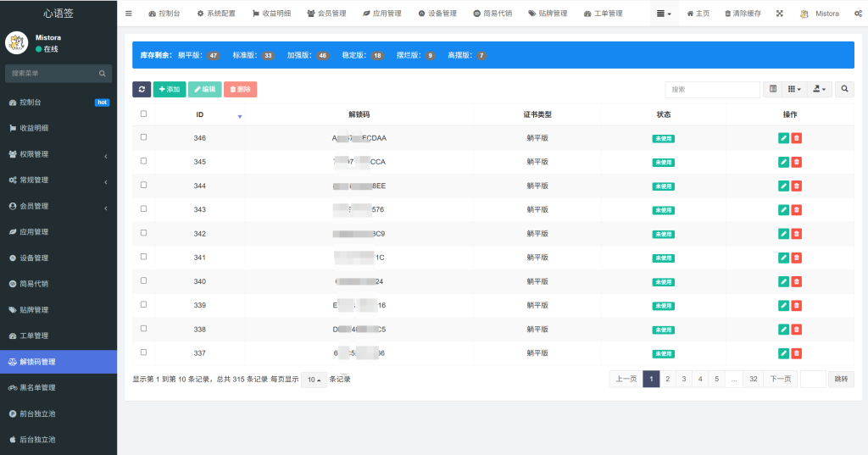This screenshot has height=455, width=868.
Task: Open the settings gears icon at top right
Action: click(858, 14)
